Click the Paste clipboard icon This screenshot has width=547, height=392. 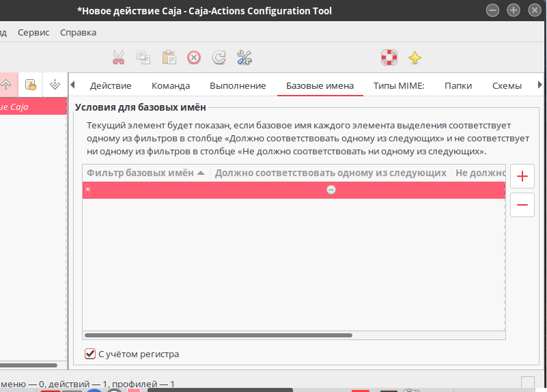tap(169, 57)
